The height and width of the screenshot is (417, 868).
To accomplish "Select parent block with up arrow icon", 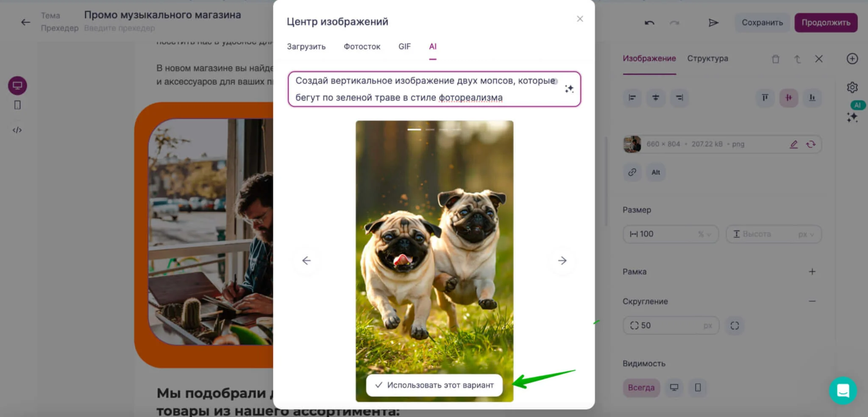I will (797, 59).
